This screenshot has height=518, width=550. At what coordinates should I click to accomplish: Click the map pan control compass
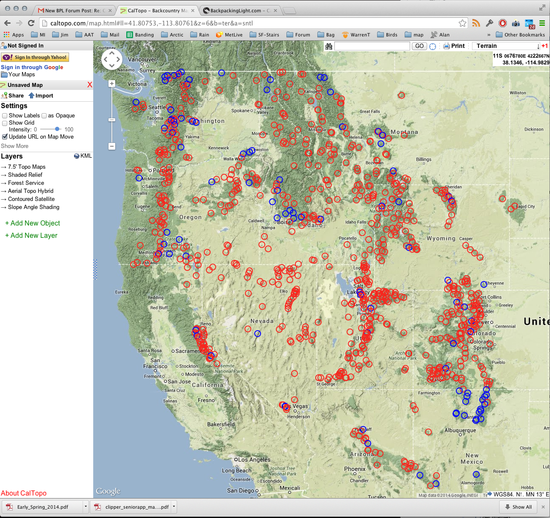click(x=112, y=60)
